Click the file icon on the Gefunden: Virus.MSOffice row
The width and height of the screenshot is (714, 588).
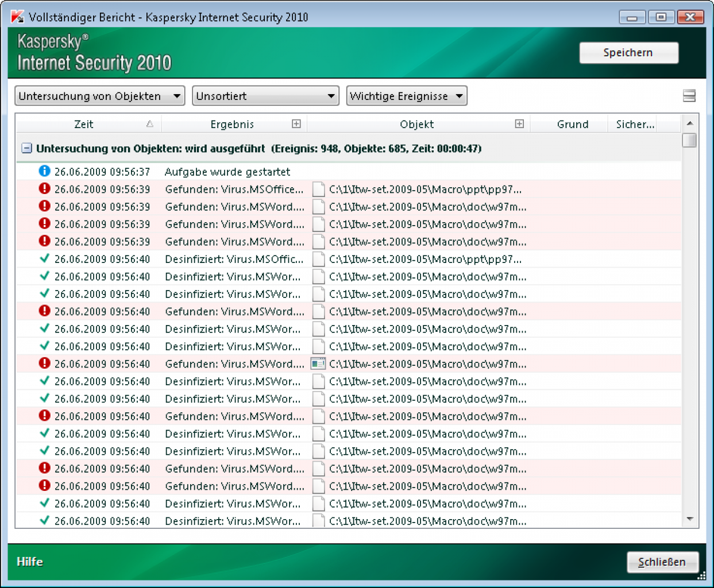[318, 189]
